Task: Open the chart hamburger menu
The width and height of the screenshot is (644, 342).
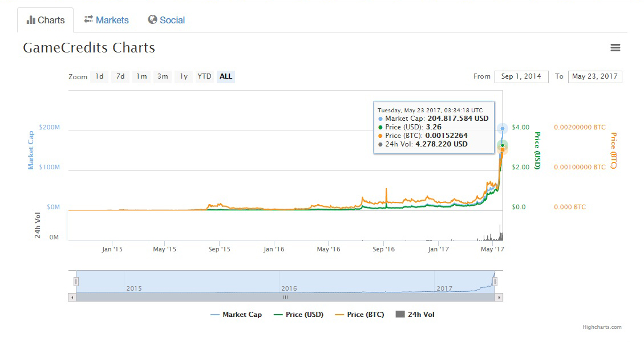Action: 615,48
